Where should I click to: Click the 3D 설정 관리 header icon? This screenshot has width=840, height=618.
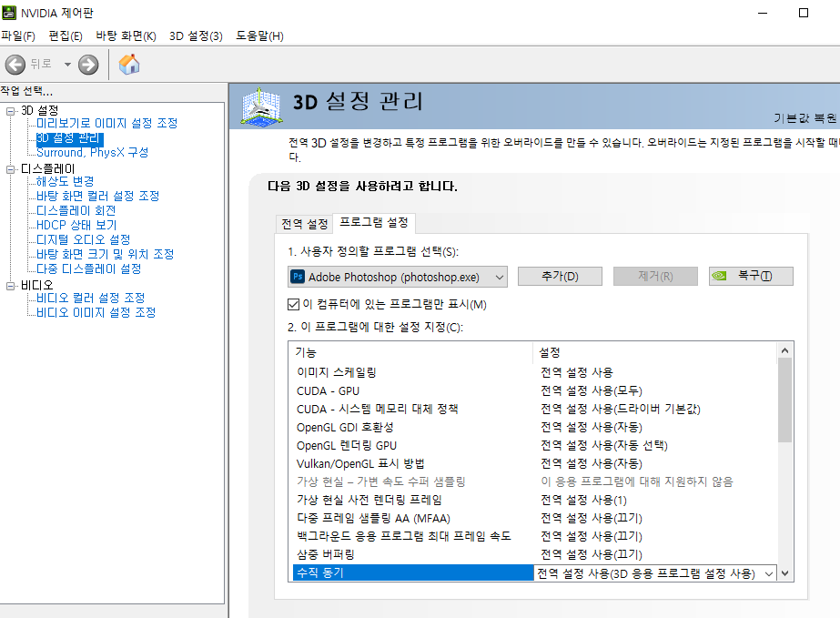coord(261,106)
